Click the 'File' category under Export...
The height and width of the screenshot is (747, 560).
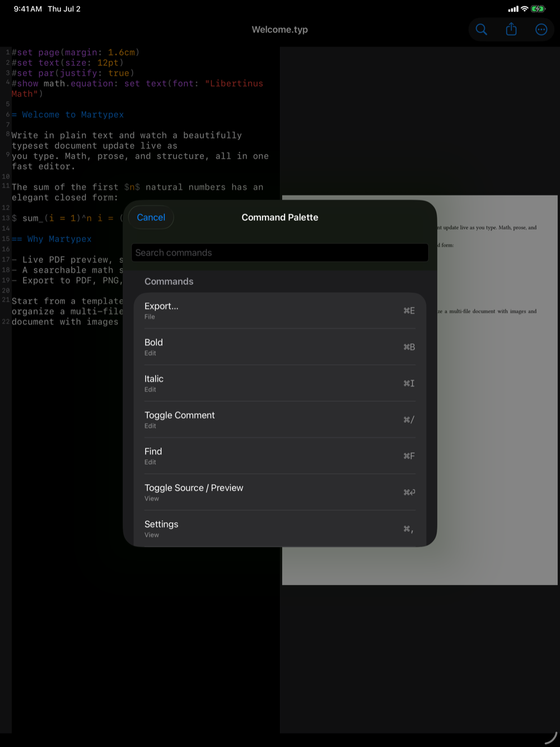click(x=150, y=317)
